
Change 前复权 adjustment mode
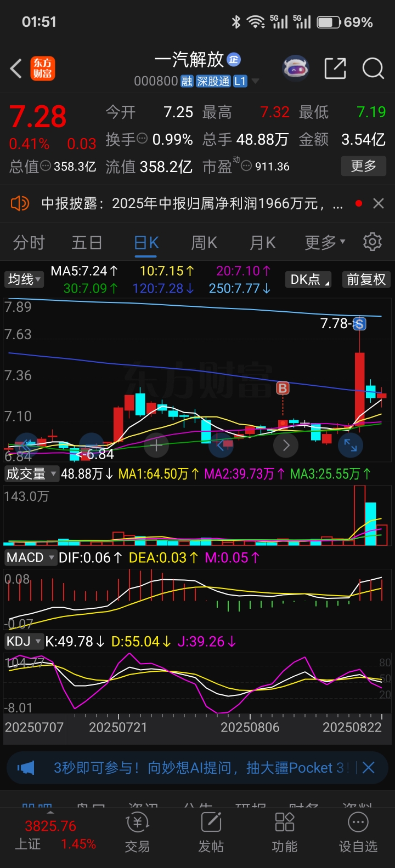tap(366, 279)
